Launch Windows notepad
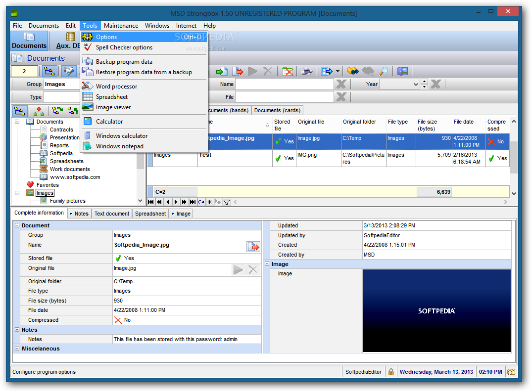This screenshot has width=532, height=392. coord(144,146)
